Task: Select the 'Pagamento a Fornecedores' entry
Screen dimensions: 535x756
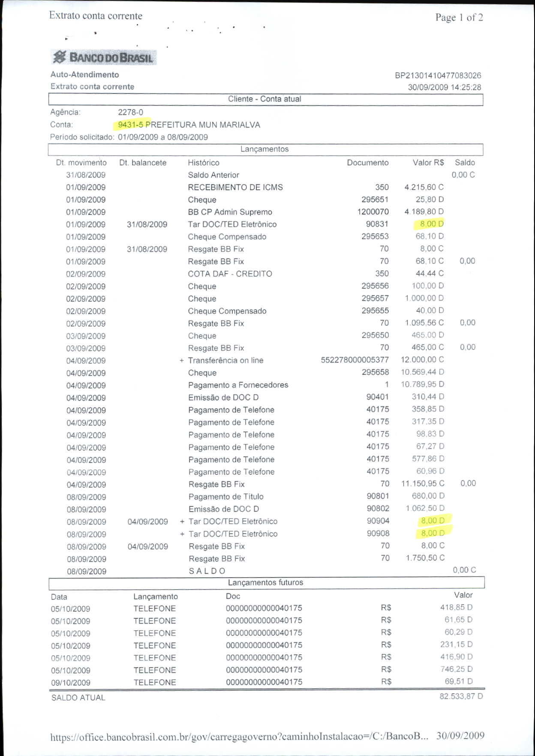Action: 238,385
